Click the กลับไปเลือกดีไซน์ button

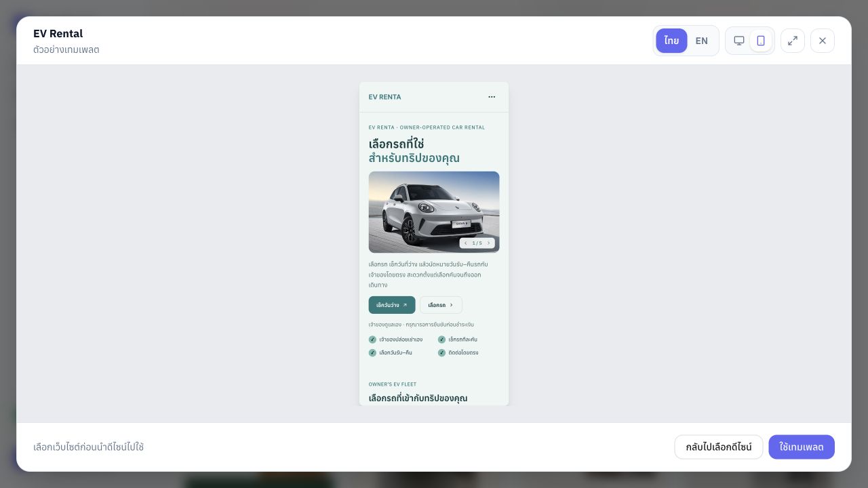(719, 447)
